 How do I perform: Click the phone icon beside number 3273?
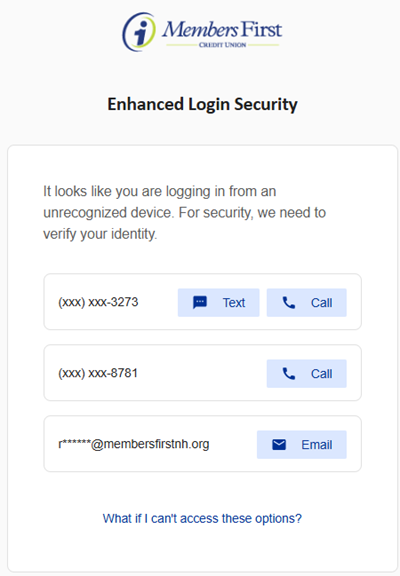[x=289, y=303]
